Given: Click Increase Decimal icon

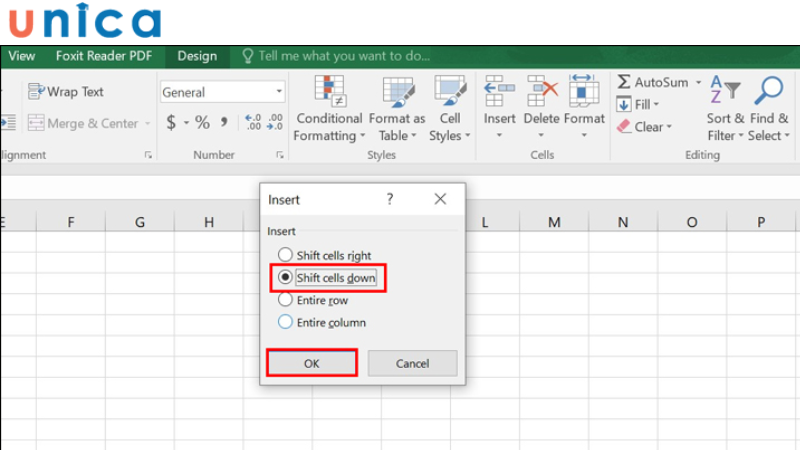Looking at the screenshot, I should point(253,122).
